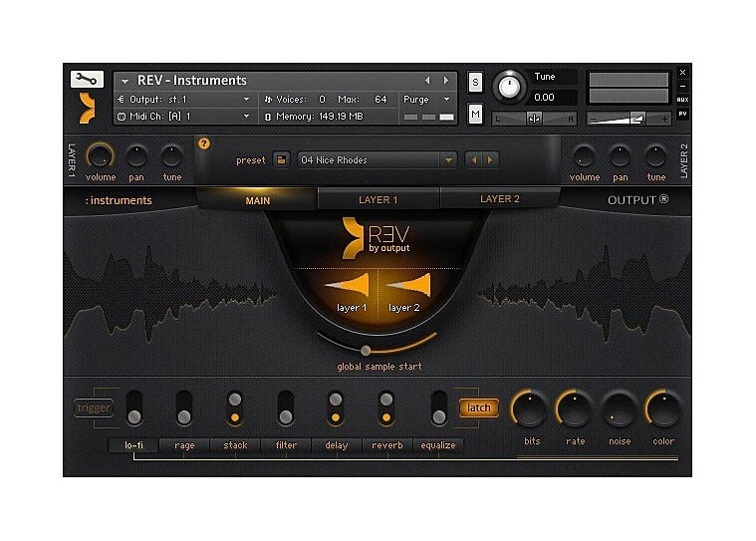The width and height of the screenshot is (756, 541).
Task: Open preset browser folder icon
Action: (x=281, y=159)
